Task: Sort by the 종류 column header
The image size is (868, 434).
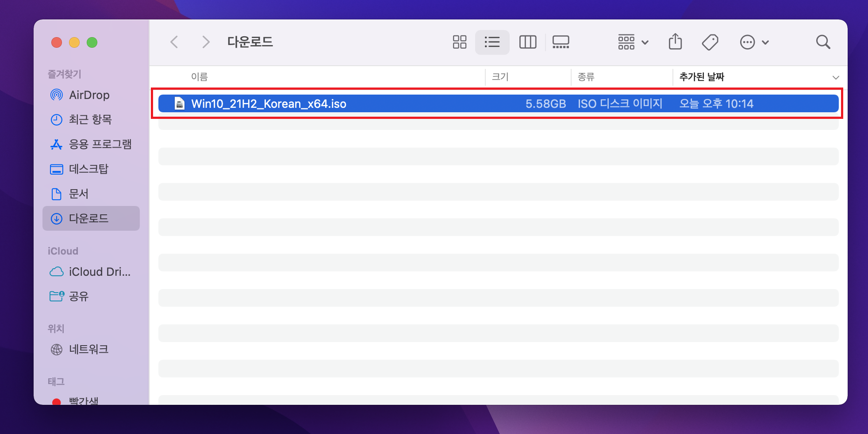Action: tap(586, 77)
